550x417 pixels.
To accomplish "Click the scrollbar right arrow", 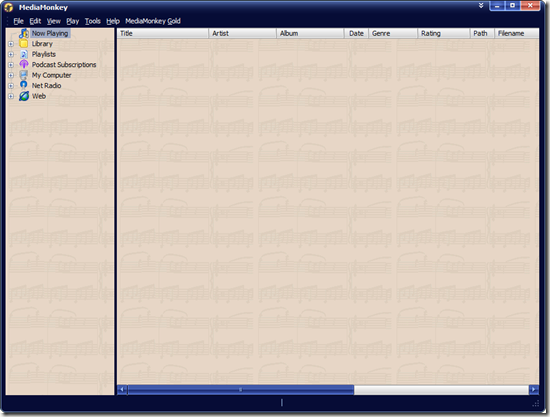I will 534,390.
